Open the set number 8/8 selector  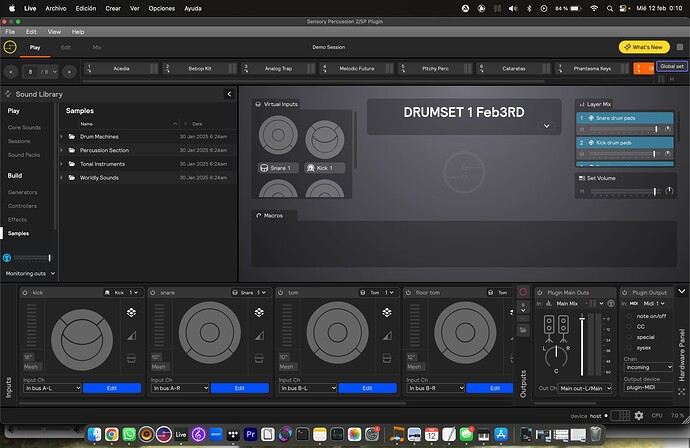(40, 72)
